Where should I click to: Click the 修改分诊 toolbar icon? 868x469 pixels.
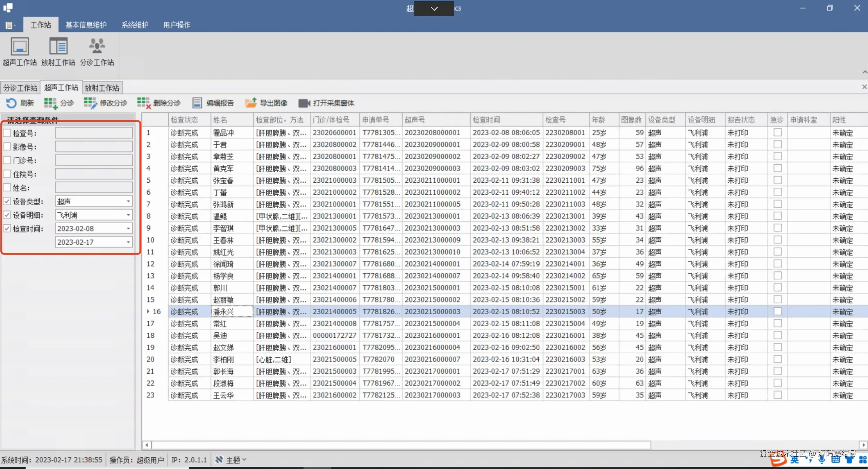click(x=90, y=103)
